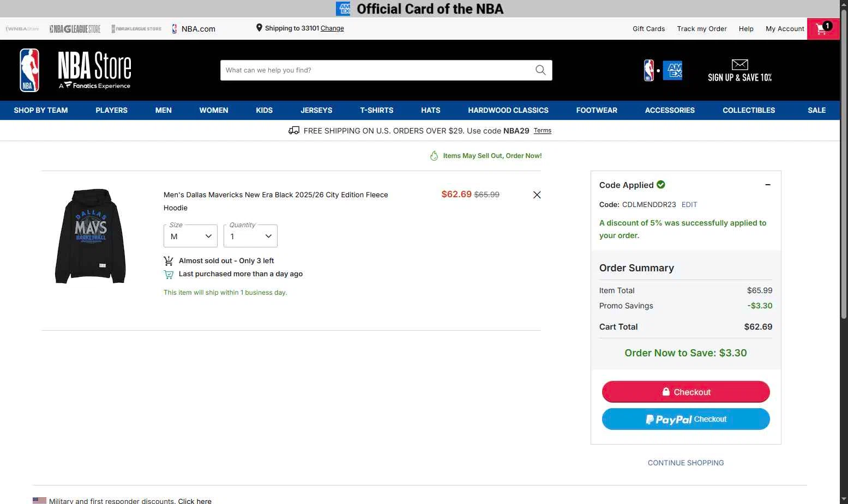Open the Sale menu

(x=817, y=110)
